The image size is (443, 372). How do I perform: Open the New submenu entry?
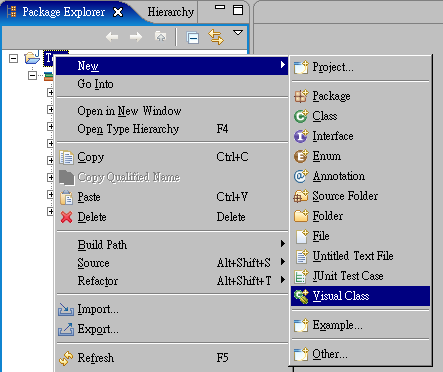[172, 66]
